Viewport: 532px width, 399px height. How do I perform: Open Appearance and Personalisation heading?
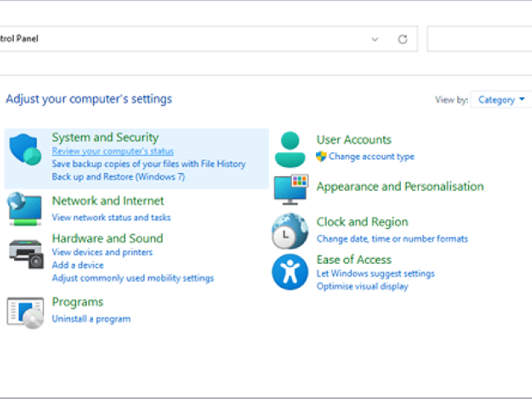(x=400, y=187)
